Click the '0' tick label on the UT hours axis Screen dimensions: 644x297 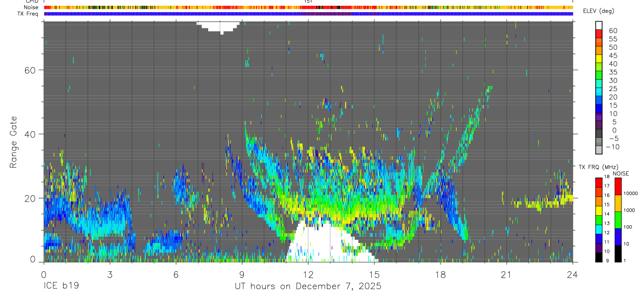44,274
